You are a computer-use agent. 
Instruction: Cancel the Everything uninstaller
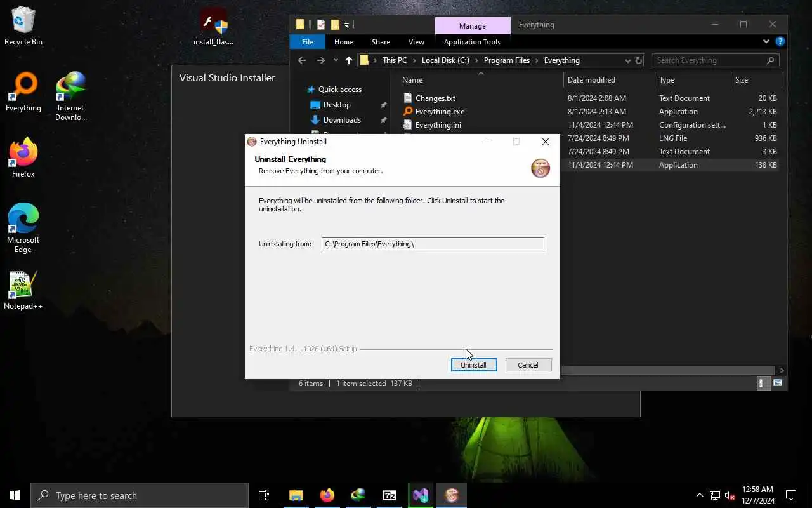point(528,365)
